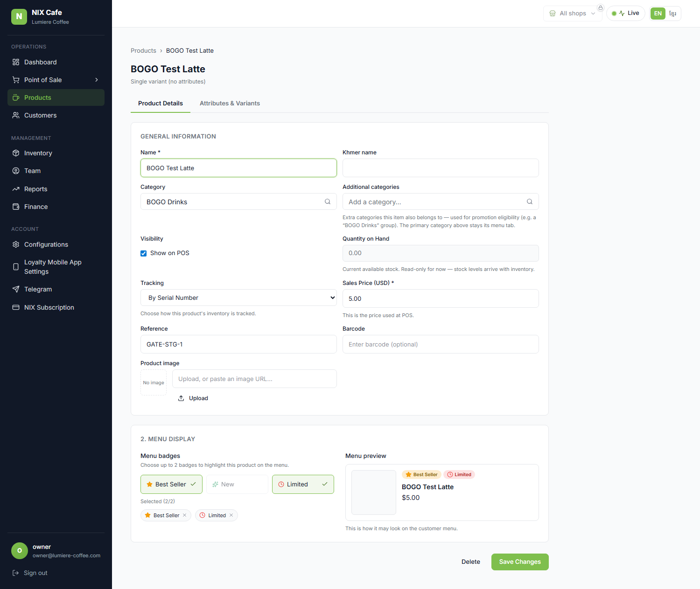Image resolution: width=700 pixels, height=589 pixels.
Task: Click Save Changes
Action: [520, 562]
